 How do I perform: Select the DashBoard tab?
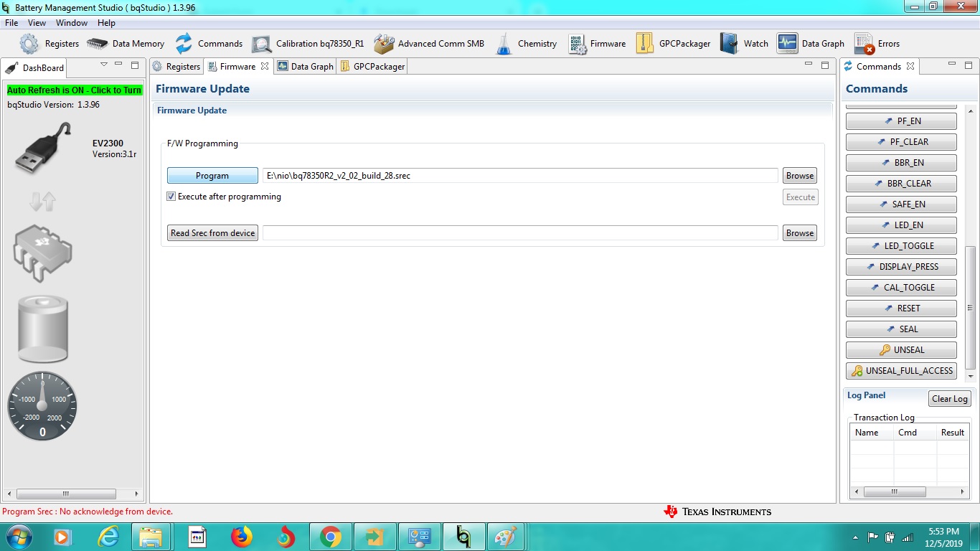[x=35, y=67]
